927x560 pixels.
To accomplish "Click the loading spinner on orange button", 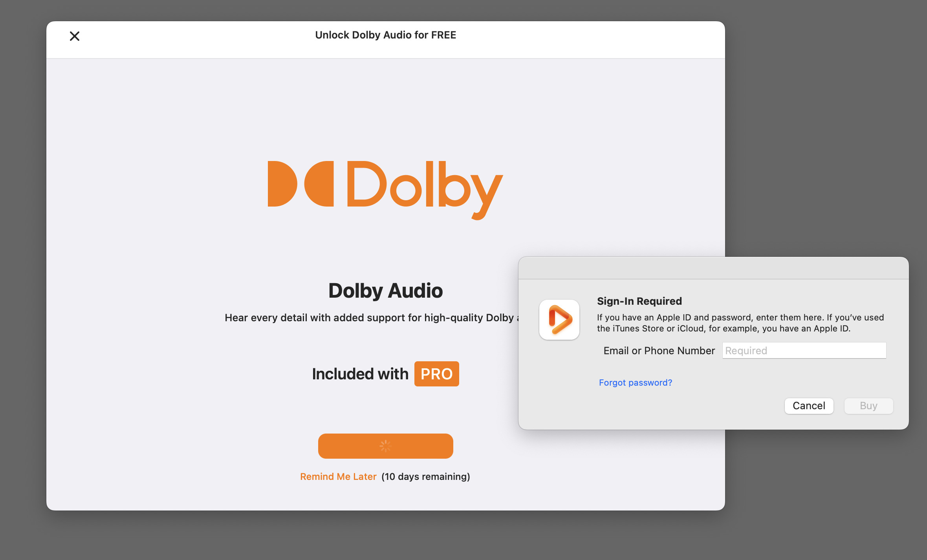I will pyautogui.click(x=385, y=446).
